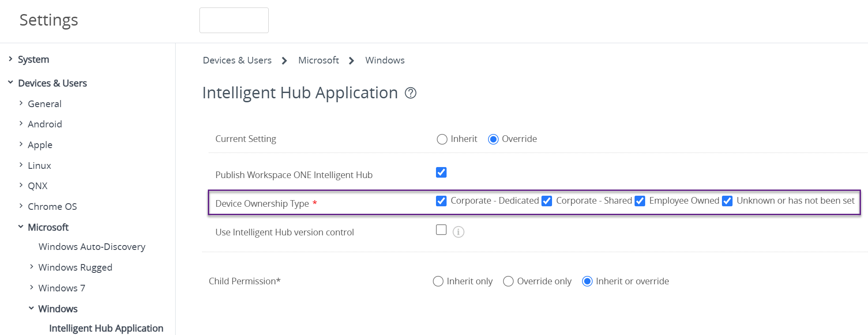Expand the Android tree node
Screen dimensions: 868x335
pyautogui.click(x=21, y=123)
